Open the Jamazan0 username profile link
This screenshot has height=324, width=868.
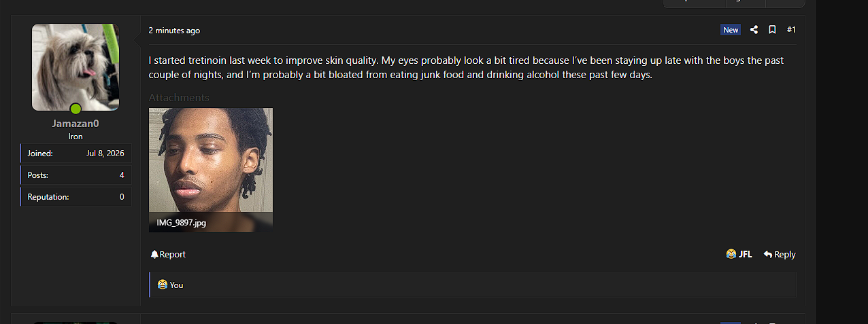(x=76, y=124)
